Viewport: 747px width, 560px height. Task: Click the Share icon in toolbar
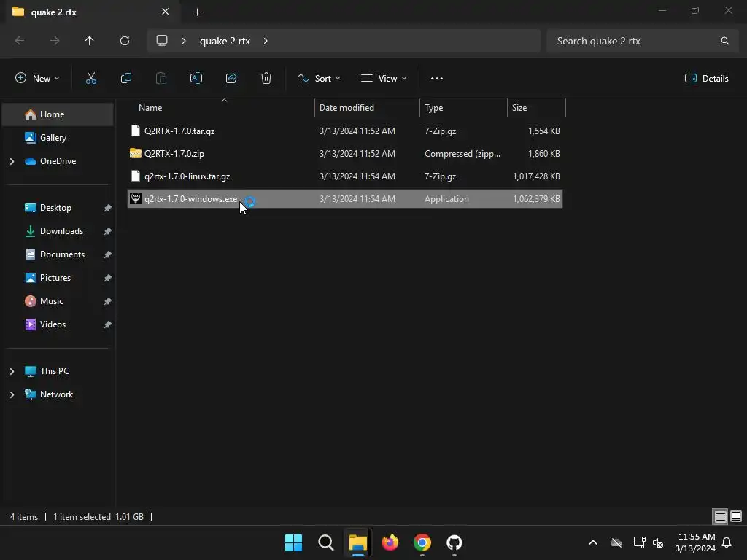coord(231,79)
